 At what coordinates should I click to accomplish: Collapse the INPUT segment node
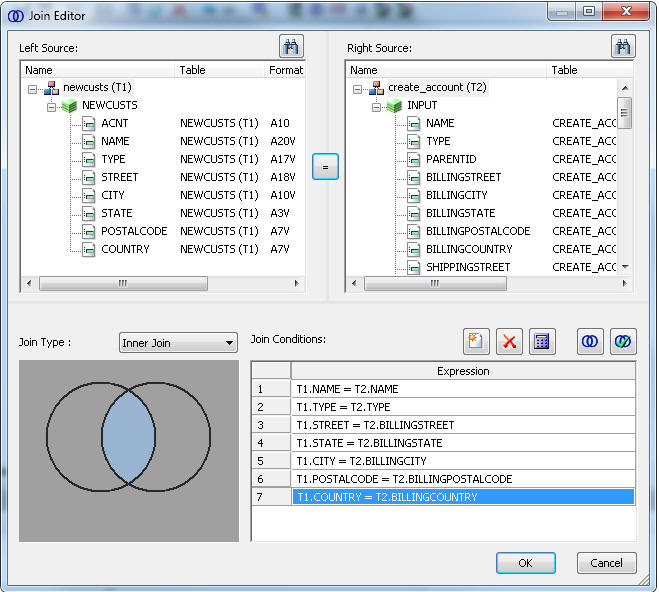point(376,107)
